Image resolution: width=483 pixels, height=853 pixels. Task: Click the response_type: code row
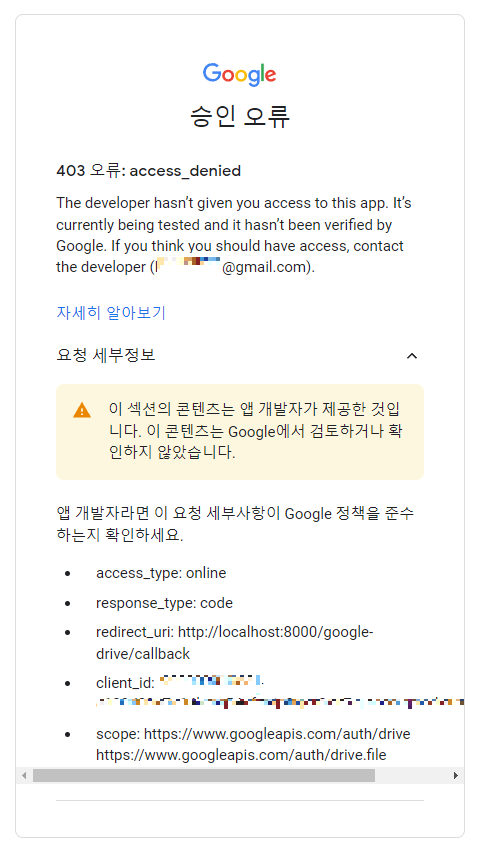(164, 603)
